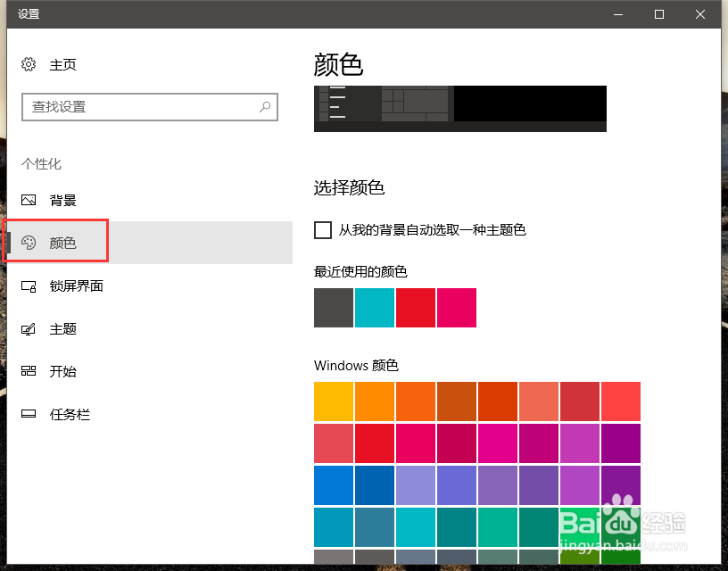728x571 pixels.
Task: Select 颜色 in the sidebar
Action: tap(150, 243)
